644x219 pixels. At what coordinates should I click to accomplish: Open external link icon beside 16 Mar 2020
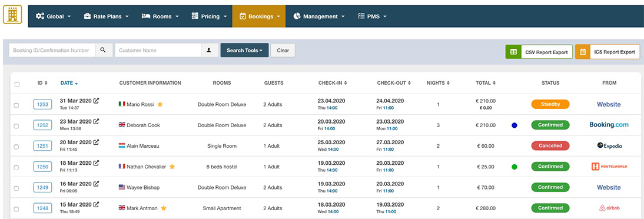coord(96,184)
